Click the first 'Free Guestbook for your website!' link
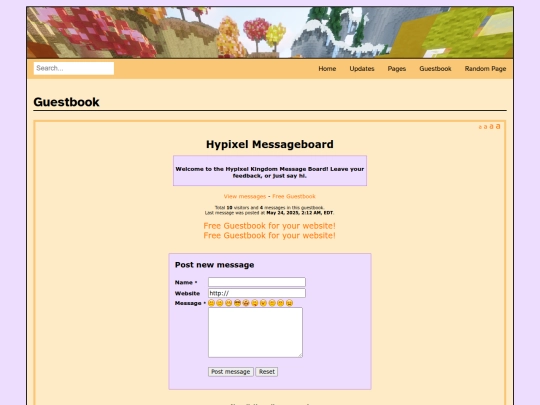This screenshot has height=405, width=540. [x=269, y=226]
